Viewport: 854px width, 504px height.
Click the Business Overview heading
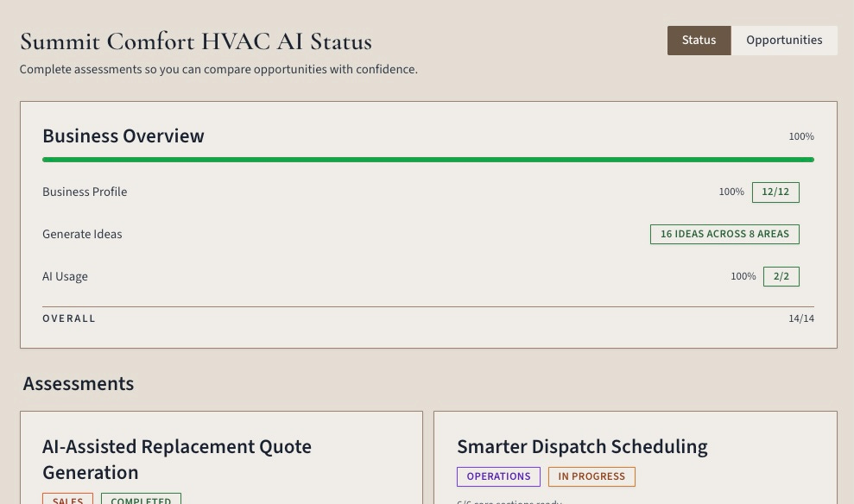(123, 136)
